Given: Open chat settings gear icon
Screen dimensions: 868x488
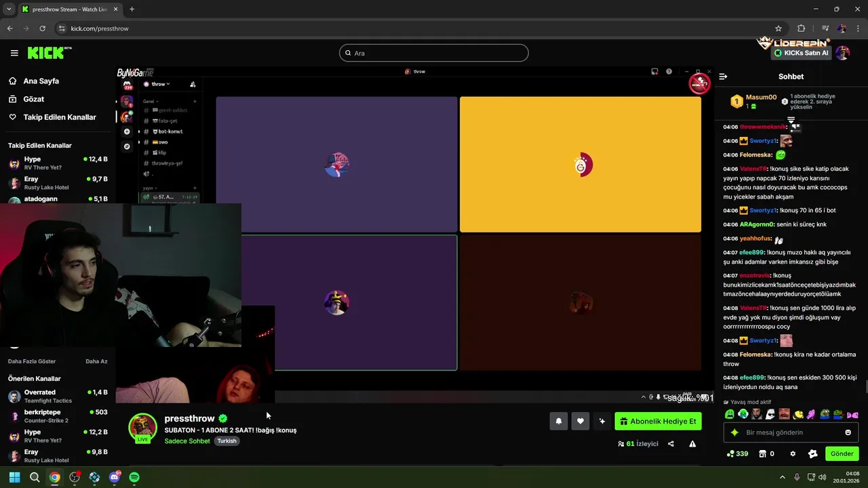Looking at the screenshot, I should pyautogui.click(x=793, y=453).
